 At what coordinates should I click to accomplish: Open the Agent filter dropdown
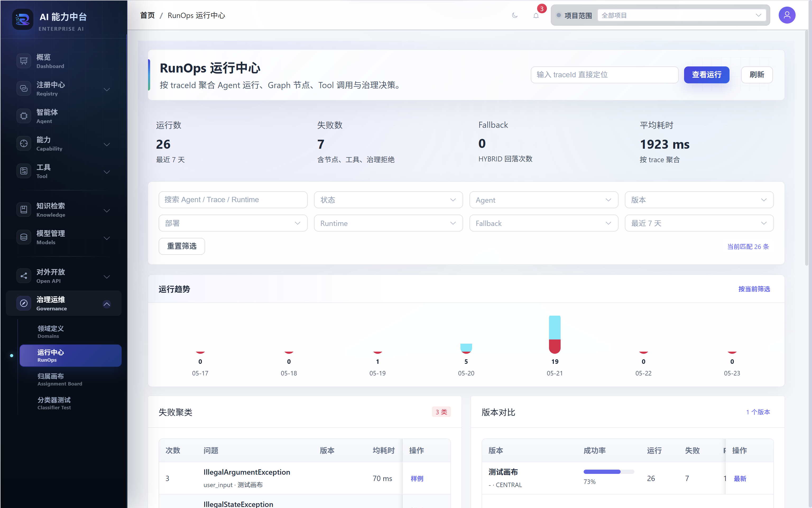[543, 200]
